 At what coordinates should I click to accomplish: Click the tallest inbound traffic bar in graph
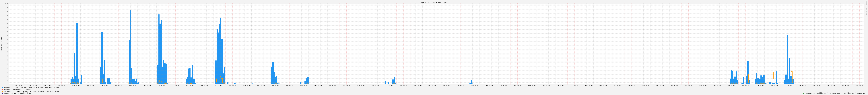(x=130, y=47)
